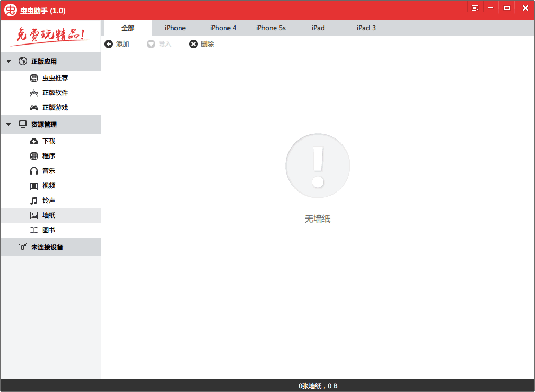Open the 图书 book icon
The height and width of the screenshot is (392, 535).
tap(34, 230)
